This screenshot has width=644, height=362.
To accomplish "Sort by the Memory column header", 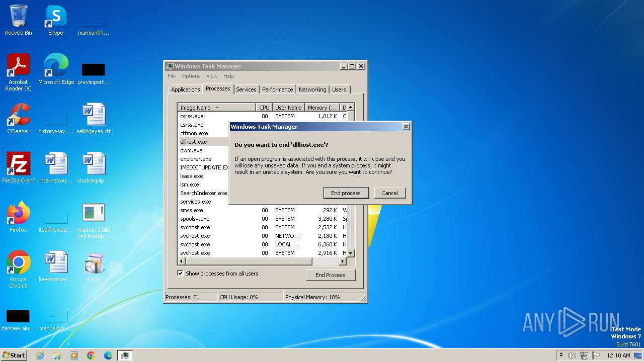I will tap(323, 108).
